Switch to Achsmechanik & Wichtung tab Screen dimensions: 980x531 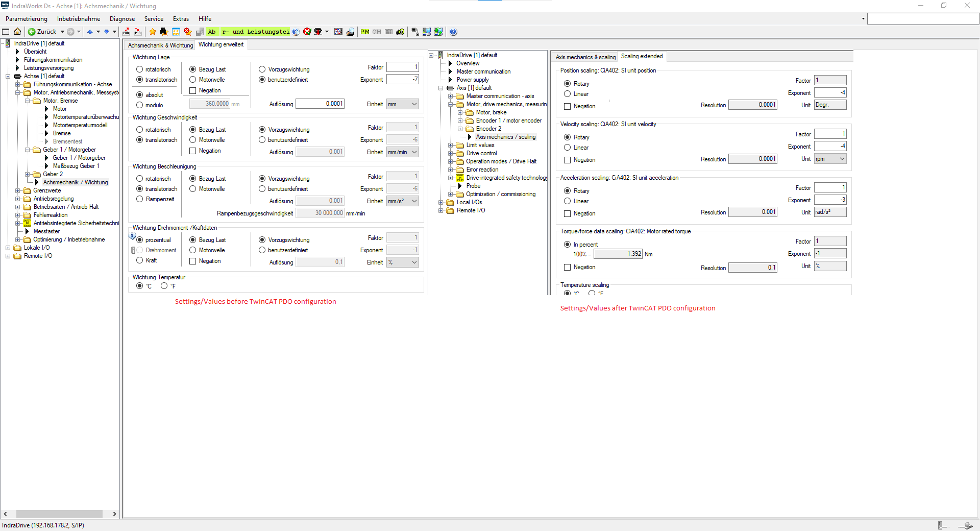click(160, 45)
